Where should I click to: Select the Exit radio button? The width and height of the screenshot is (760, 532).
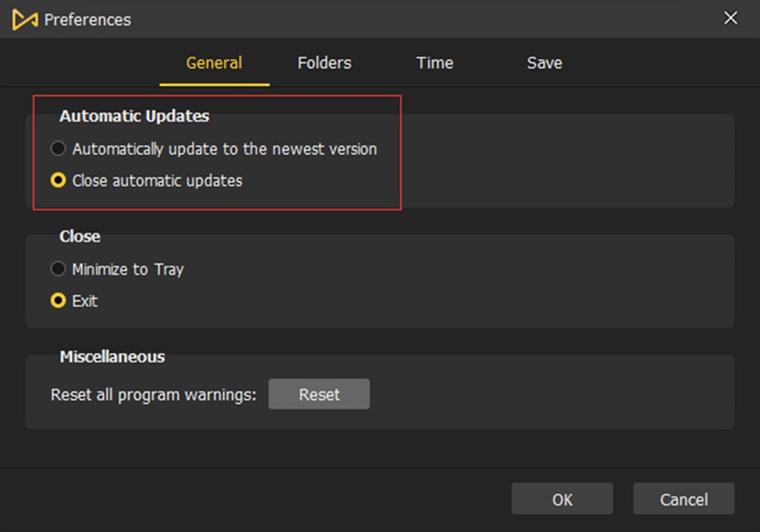pyautogui.click(x=58, y=301)
